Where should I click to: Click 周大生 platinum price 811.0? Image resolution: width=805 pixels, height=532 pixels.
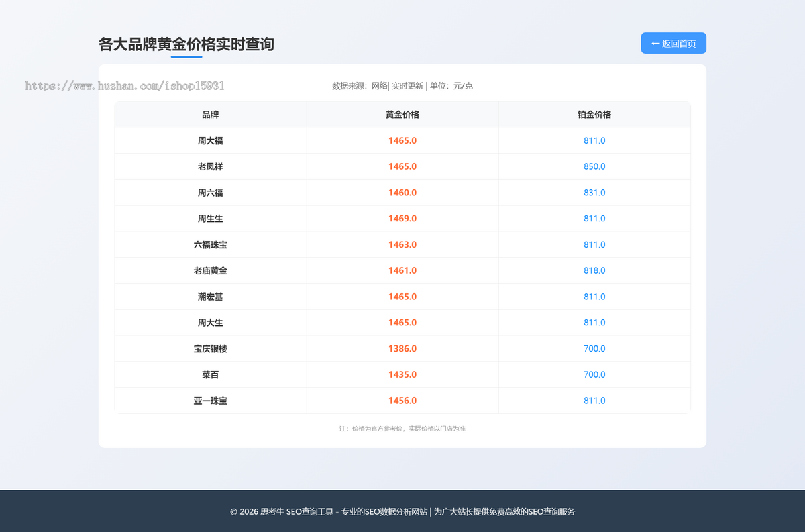click(x=594, y=323)
